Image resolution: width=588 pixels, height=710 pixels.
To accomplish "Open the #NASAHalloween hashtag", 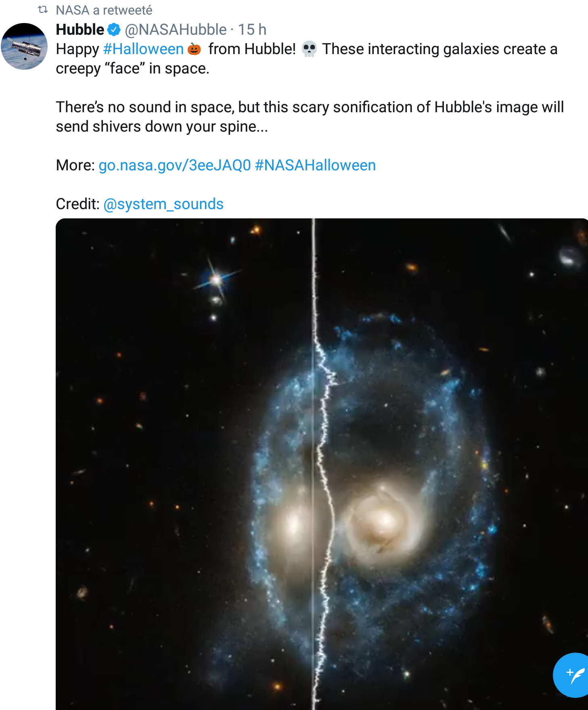I will click(315, 165).
